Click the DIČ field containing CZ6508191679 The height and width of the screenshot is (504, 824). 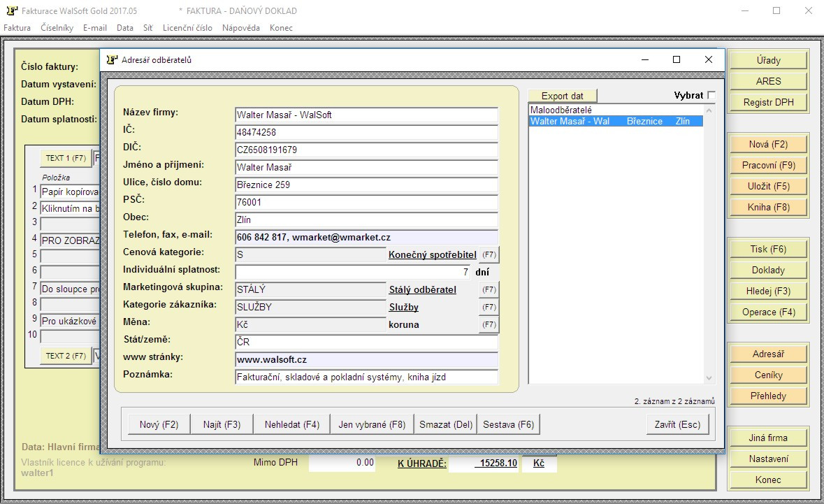pyautogui.click(x=366, y=150)
